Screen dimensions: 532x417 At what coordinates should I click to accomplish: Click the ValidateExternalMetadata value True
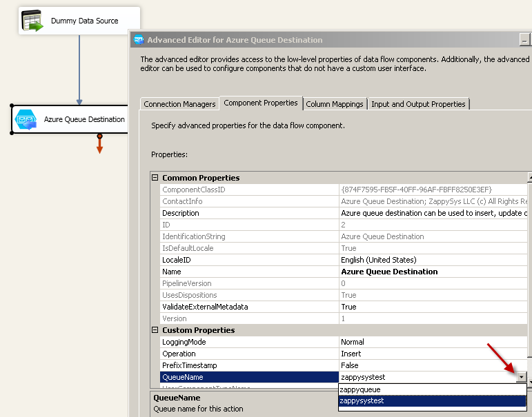tap(348, 307)
